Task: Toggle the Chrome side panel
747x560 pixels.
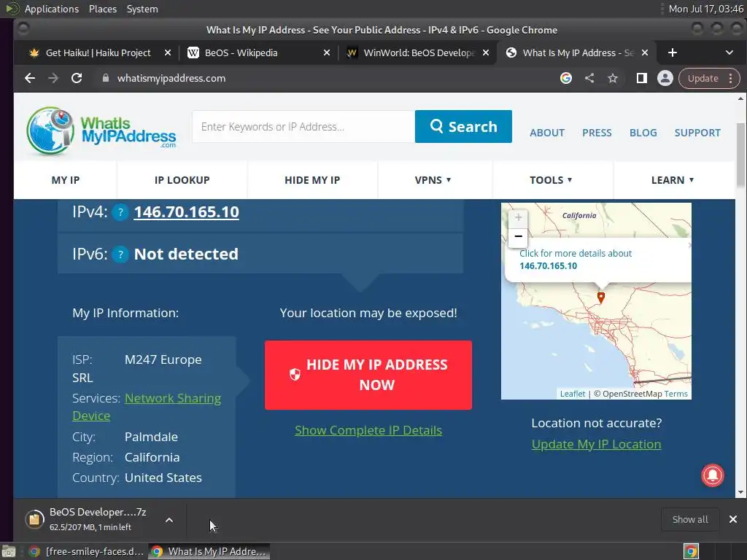Action: point(642,78)
